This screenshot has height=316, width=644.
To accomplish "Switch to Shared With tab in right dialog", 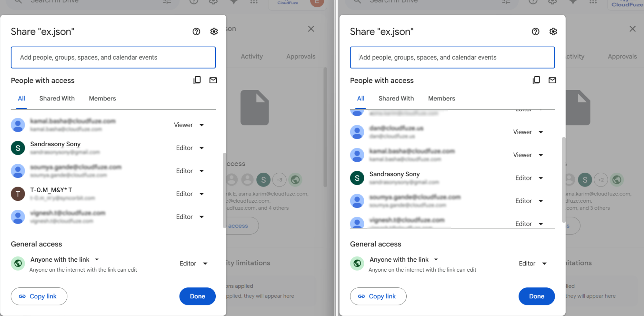I will click(x=396, y=99).
